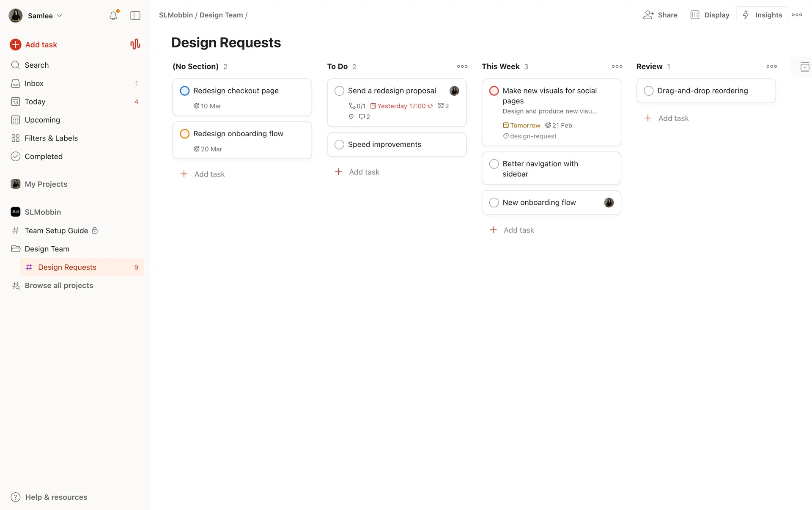This screenshot has height=510, width=812.
Task: Click the red productivity waveform icon
Action: click(135, 44)
